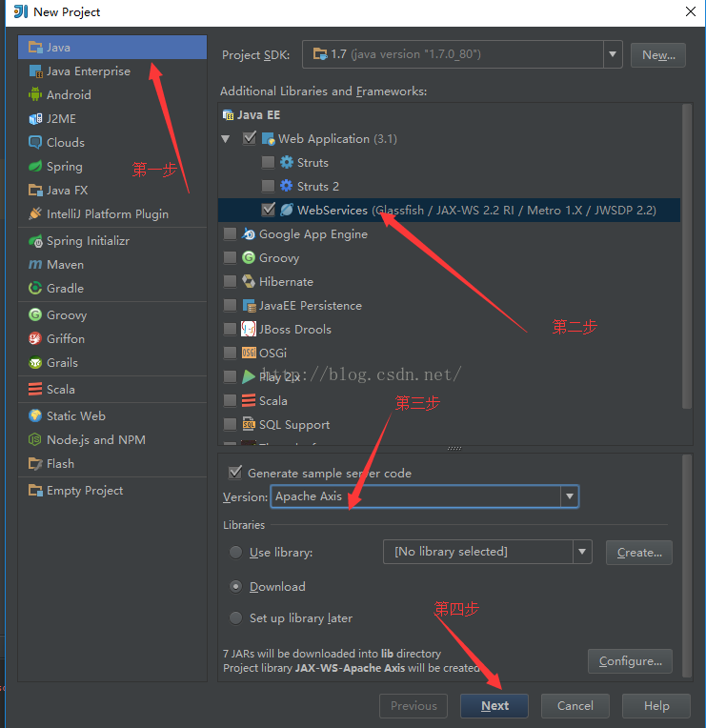Enable the Struts 2 checkbox
Screen dimensions: 706x728
tap(269, 186)
